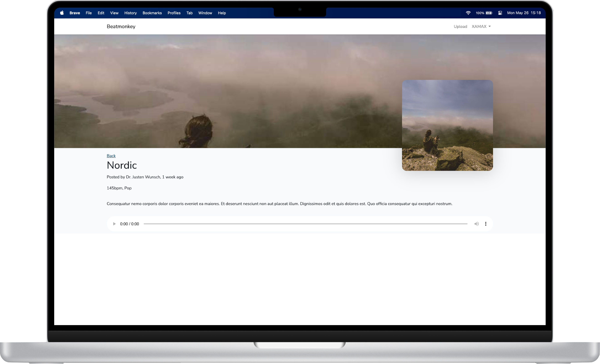Click the date and time display

tap(524, 13)
